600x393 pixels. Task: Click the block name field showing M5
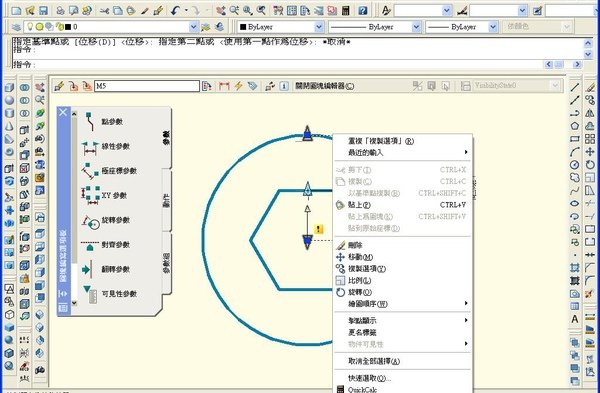[x=147, y=86]
